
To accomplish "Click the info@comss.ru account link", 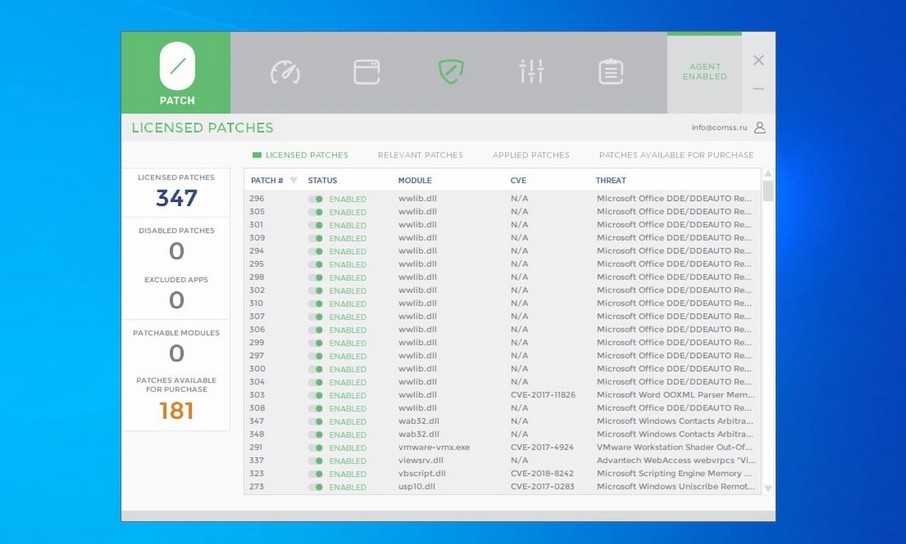I will (719, 127).
